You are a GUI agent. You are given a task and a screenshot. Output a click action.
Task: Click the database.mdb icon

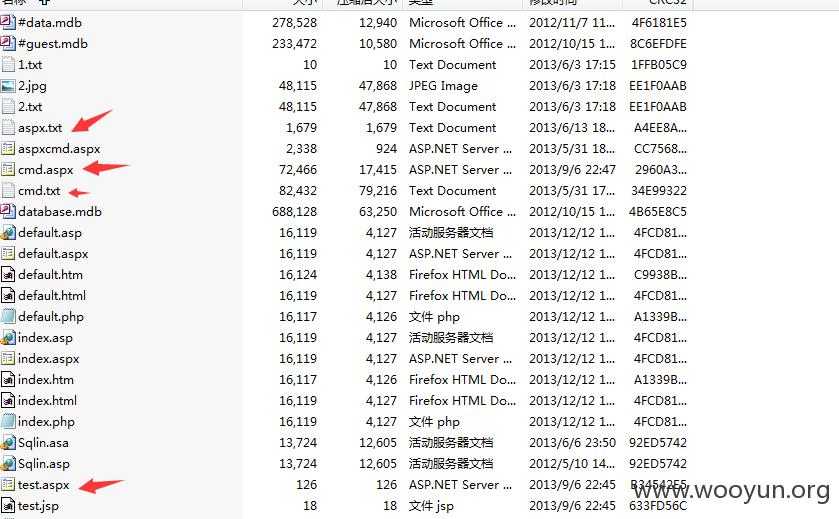8,211
